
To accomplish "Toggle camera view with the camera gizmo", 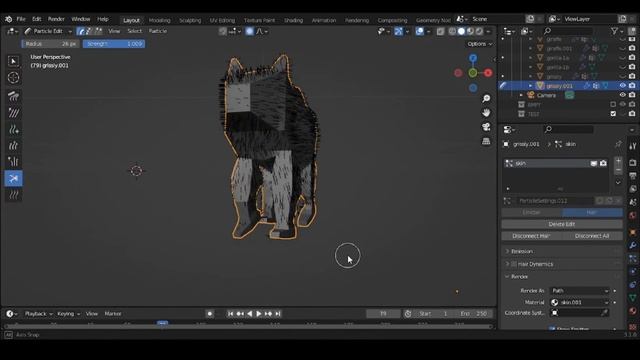I will [x=486, y=127].
